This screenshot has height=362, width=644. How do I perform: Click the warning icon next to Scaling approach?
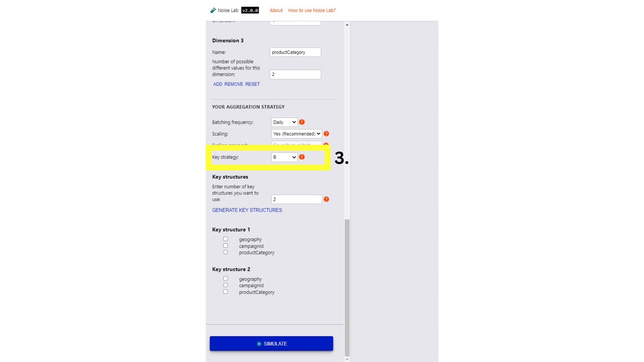pyautogui.click(x=326, y=144)
